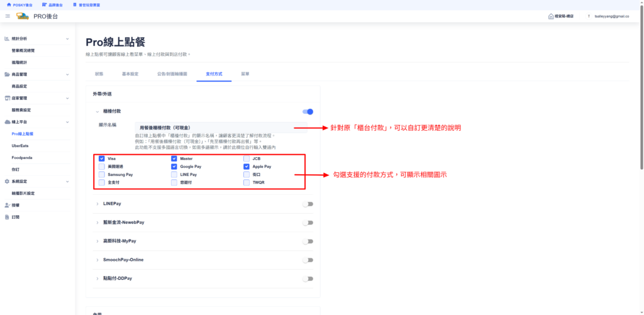Uncheck the Google Pay checkbox
644x315 pixels.
[x=174, y=167]
